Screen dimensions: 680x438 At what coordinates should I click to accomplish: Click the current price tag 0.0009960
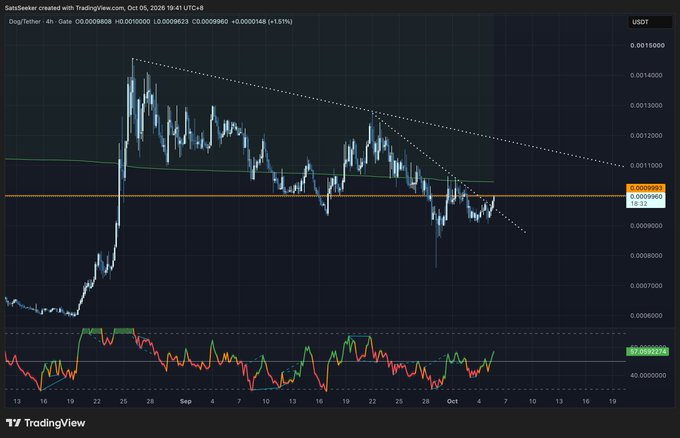[646, 196]
